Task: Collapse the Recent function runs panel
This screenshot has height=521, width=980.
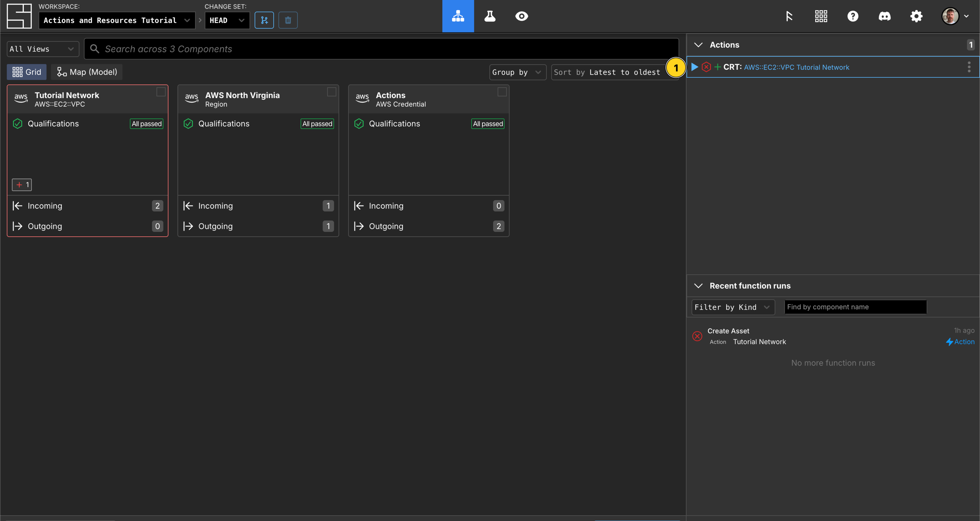Action: point(698,286)
